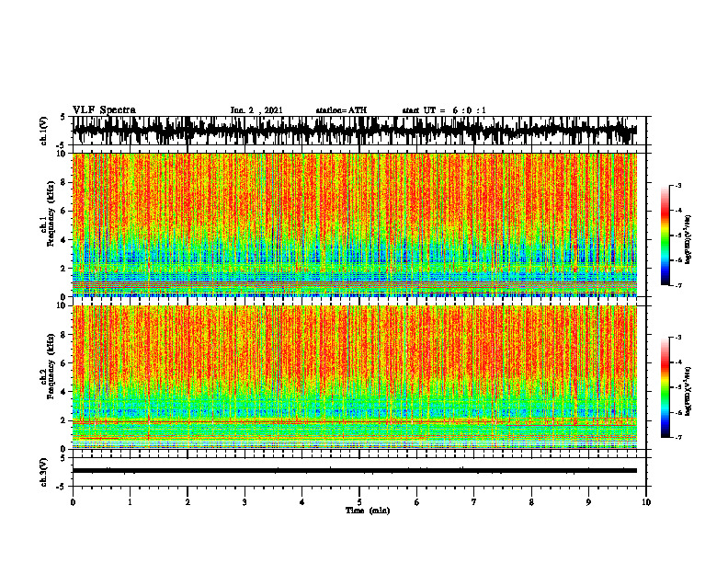
Task: Click the "station=ATH" header text
Action: coord(341,110)
